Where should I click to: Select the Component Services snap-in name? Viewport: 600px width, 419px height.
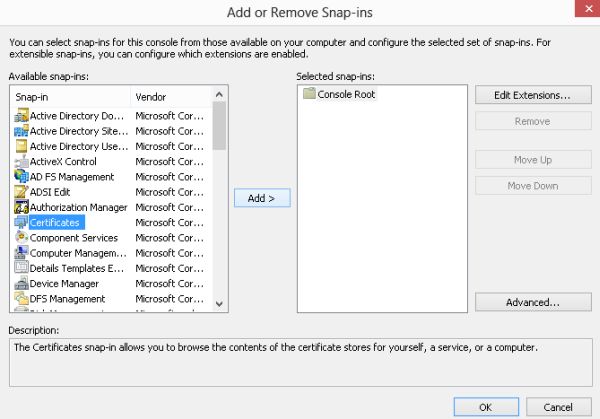pos(74,238)
